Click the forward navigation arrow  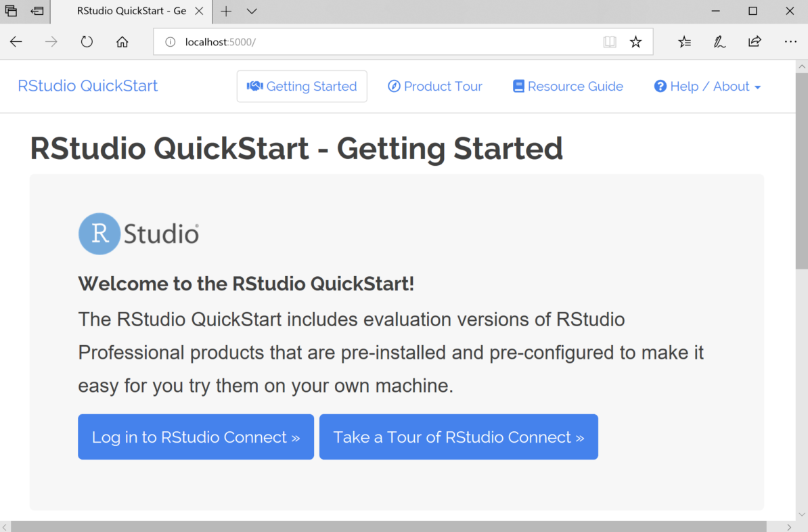(x=51, y=42)
